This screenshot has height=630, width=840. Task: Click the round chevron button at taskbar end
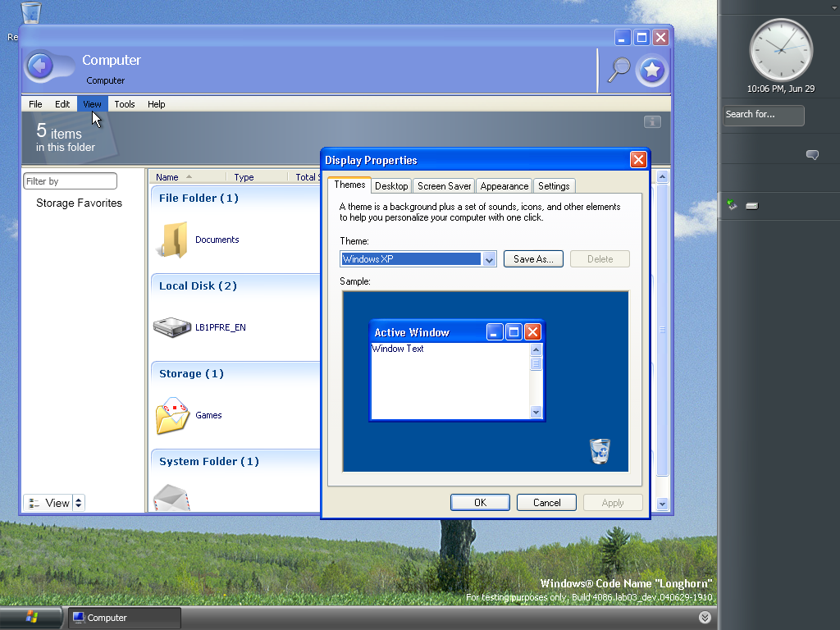[705, 617]
